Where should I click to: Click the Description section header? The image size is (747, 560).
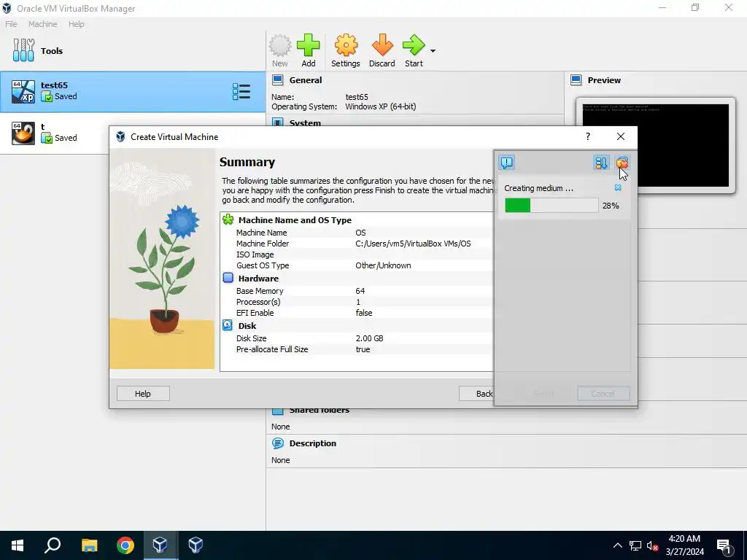pos(312,443)
